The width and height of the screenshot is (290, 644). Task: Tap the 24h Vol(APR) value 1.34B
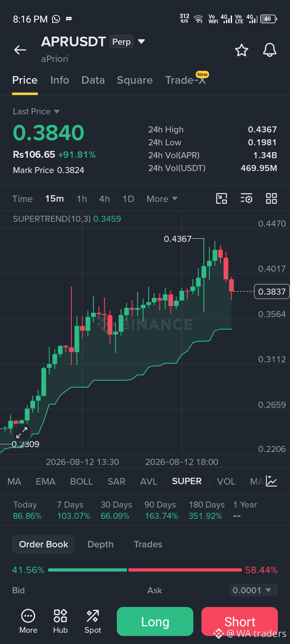tap(265, 155)
